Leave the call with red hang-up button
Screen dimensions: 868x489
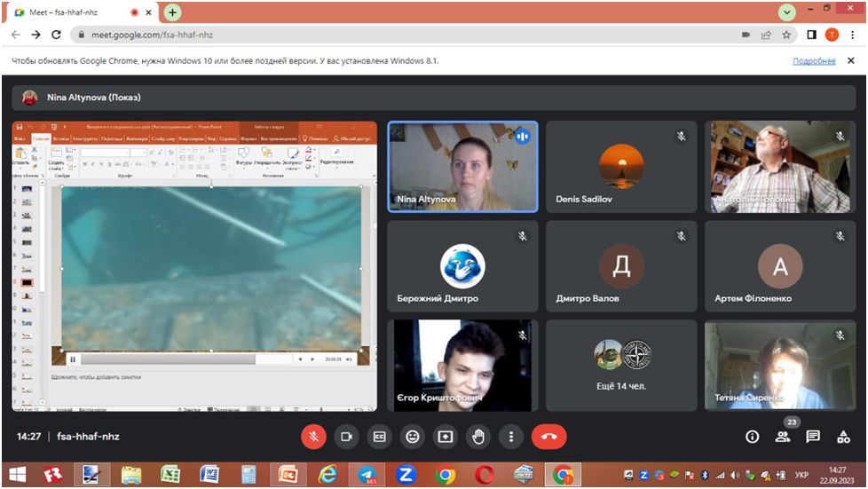pyautogui.click(x=548, y=437)
